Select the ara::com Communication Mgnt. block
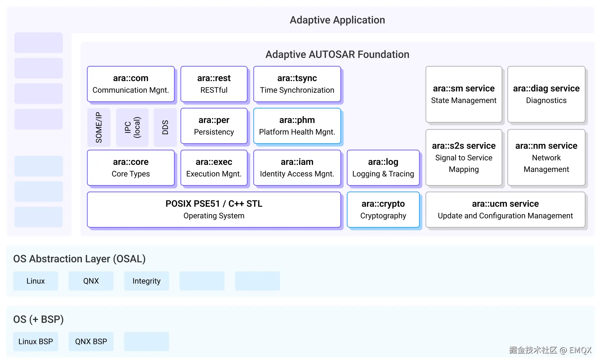Image resolution: width=601 pixels, height=364 pixels. pyautogui.click(x=131, y=84)
